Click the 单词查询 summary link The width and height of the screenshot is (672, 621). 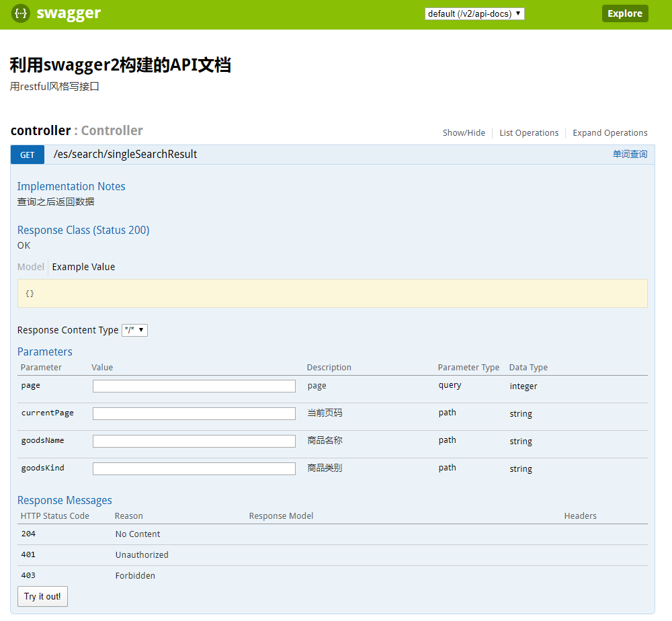pyautogui.click(x=630, y=155)
